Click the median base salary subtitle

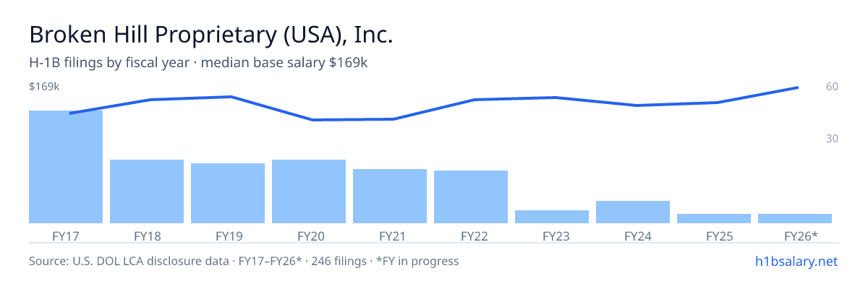[x=284, y=63]
